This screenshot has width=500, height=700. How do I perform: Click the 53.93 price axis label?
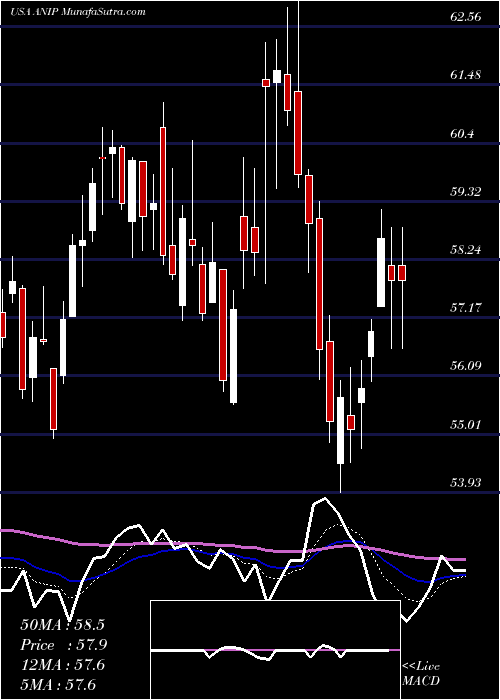pyautogui.click(x=466, y=482)
